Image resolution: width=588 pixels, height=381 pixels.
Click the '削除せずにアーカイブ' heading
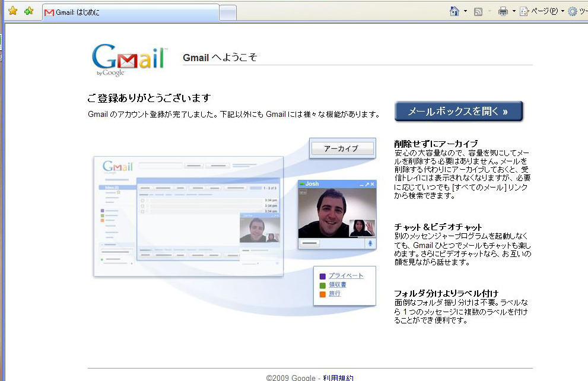[436, 144]
